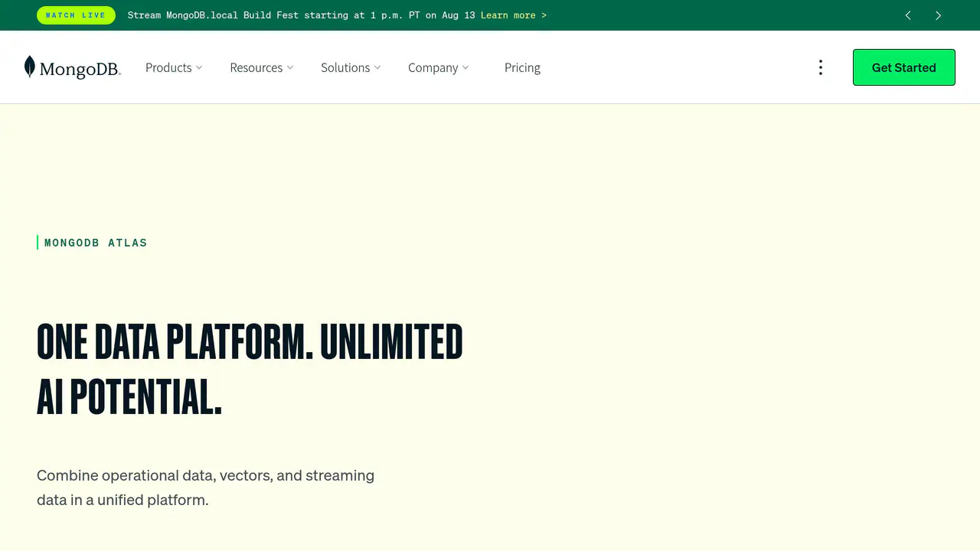Open the Resources menu
This screenshot has height=551, width=980.
256,67
